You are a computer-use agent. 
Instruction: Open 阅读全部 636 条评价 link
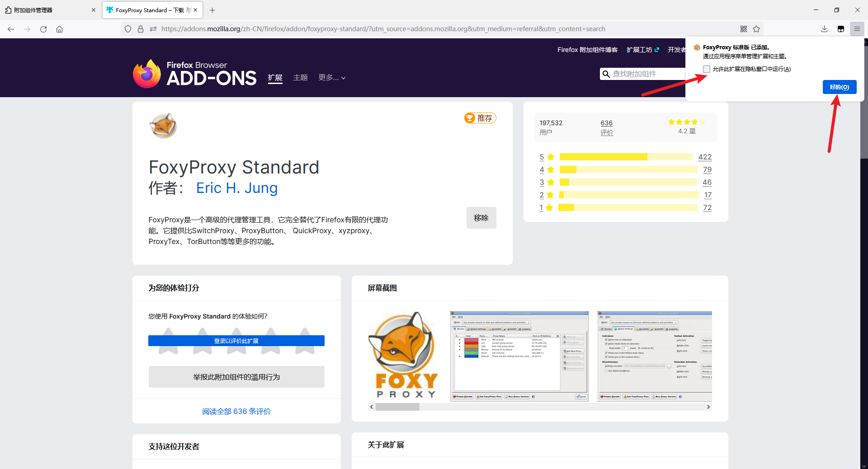(236, 411)
